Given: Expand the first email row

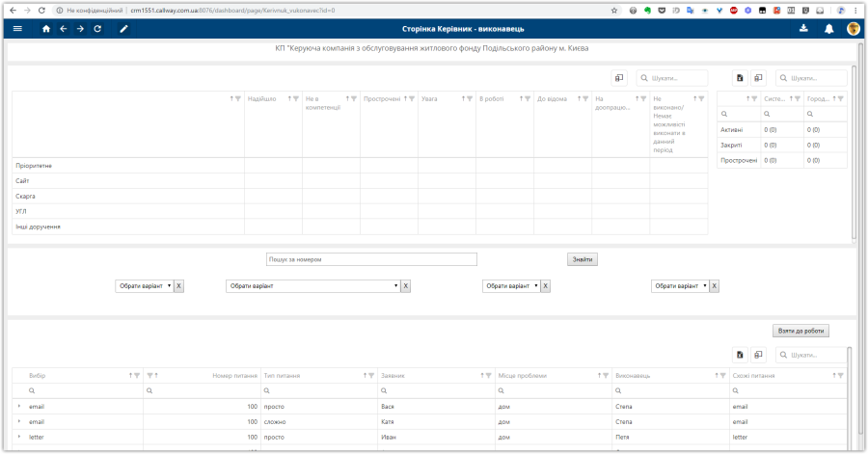Looking at the screenshot, I should 19,407.
